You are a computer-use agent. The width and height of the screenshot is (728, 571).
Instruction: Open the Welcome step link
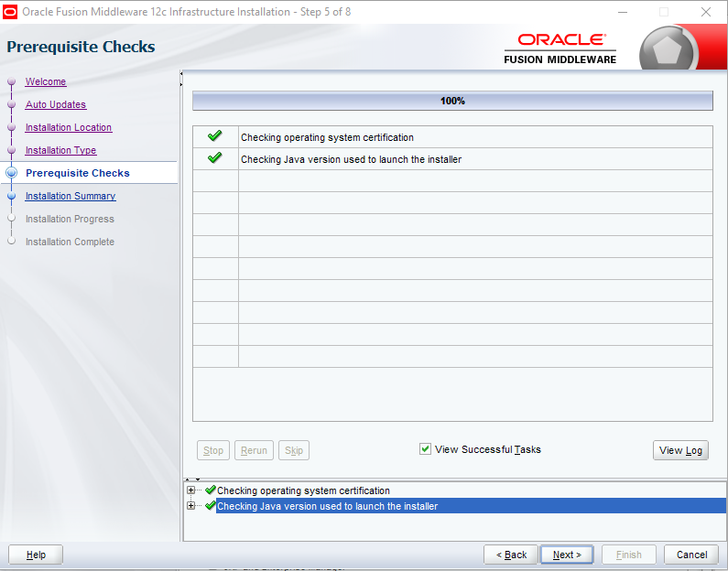click(46, 81)
